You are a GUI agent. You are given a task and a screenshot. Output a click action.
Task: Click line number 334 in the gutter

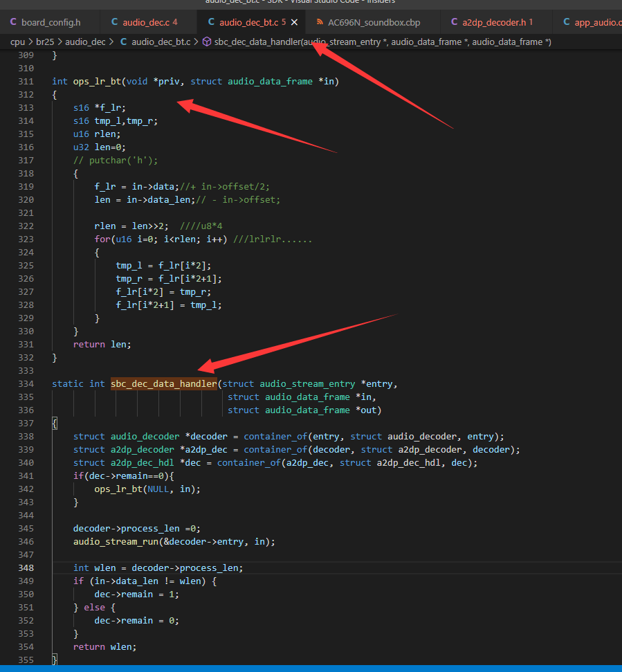(x=26, y=384)
